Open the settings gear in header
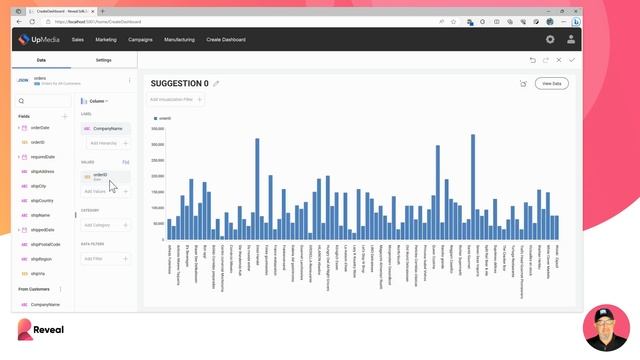Image resolution: width=640 pixels, height=360 pixels. click(x=550, y=39)
